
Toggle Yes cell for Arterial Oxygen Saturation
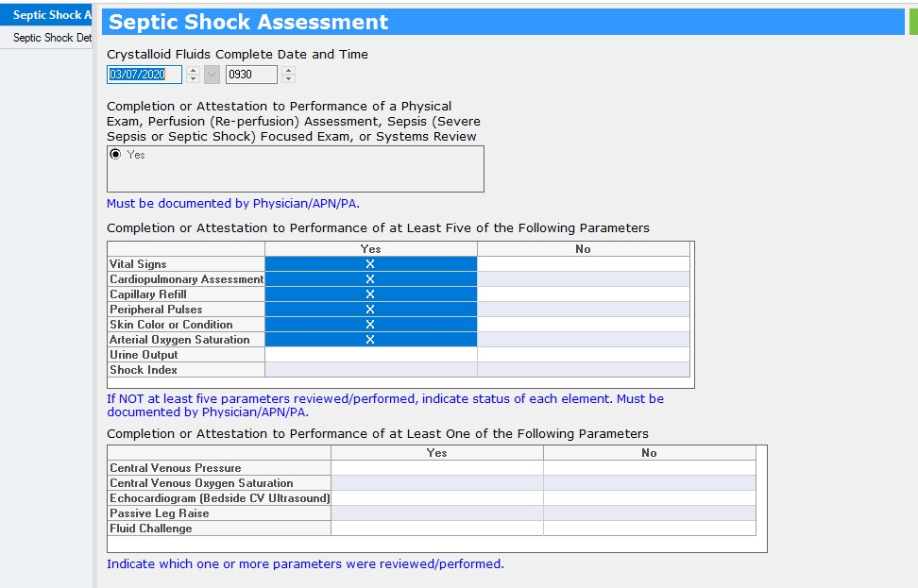tap(370, 340)
